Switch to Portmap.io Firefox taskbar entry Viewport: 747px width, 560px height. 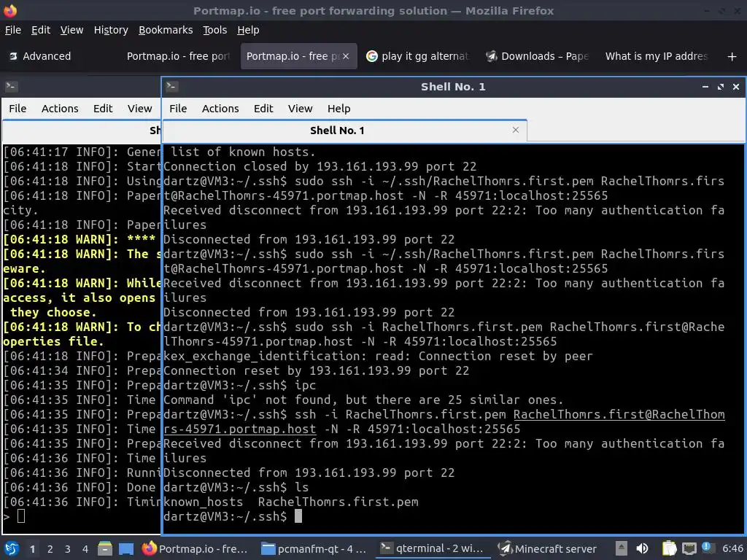pyautogui.click(x=196, y=548)
